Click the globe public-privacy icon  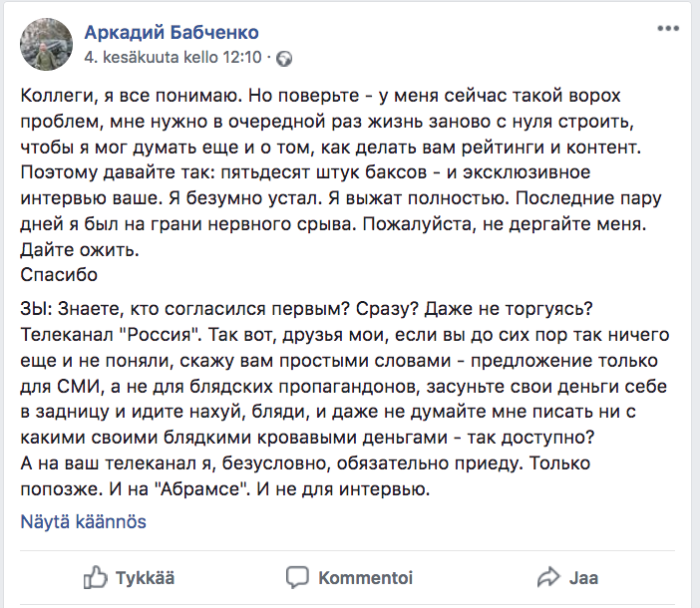[284, 59]
